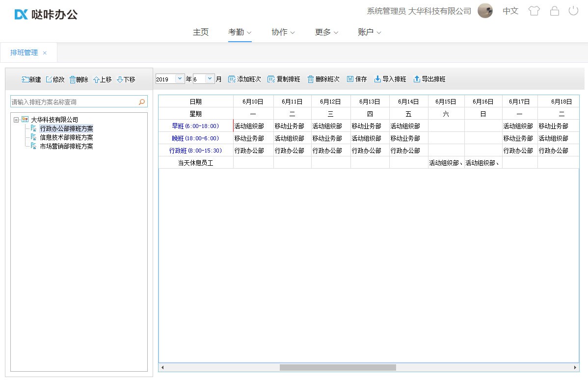Click the 添加班次 (add shift) icon

(x=232, y=79)
